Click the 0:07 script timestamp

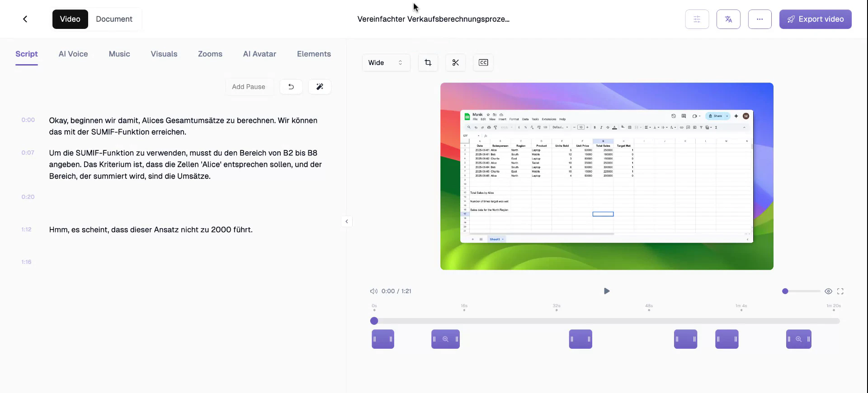tap(28, 153)
